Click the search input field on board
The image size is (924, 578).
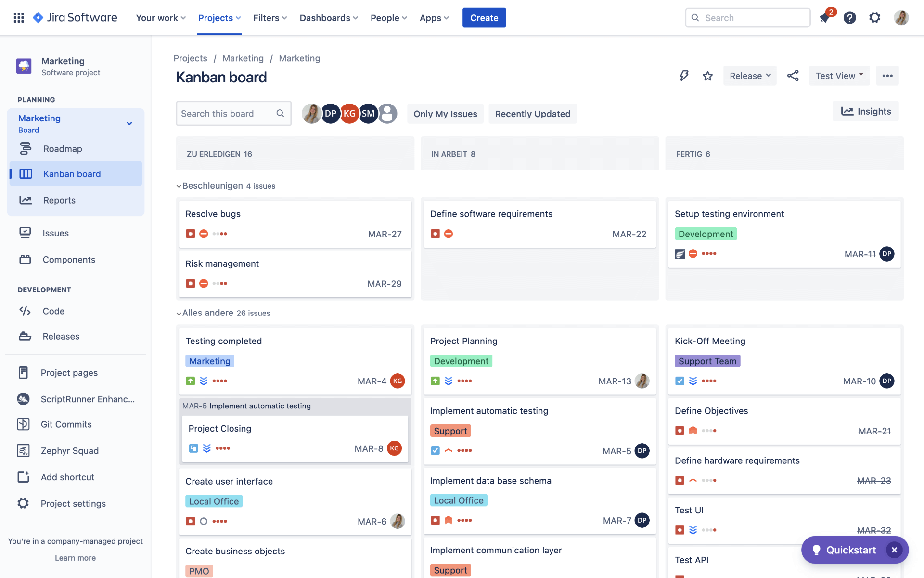(x=233, y=113)
